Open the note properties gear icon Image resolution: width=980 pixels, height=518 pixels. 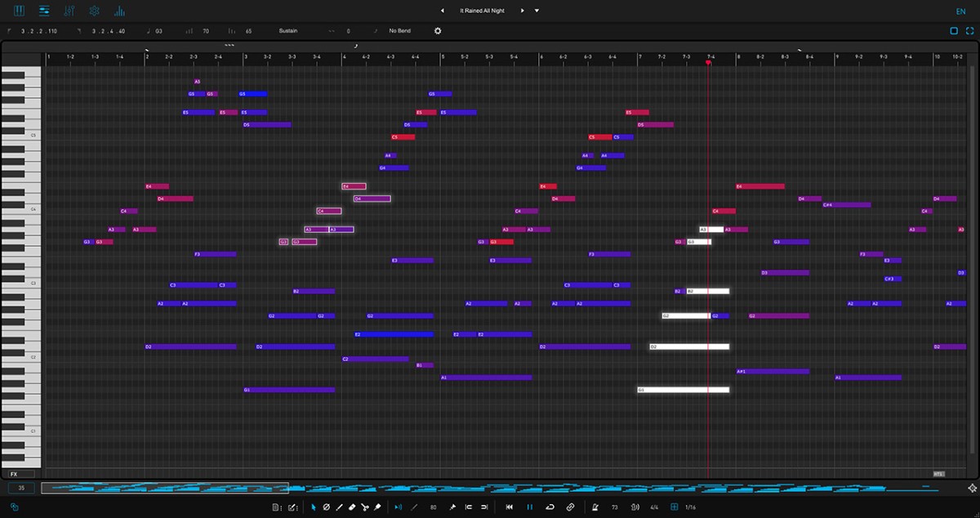[x=438, y=31]
